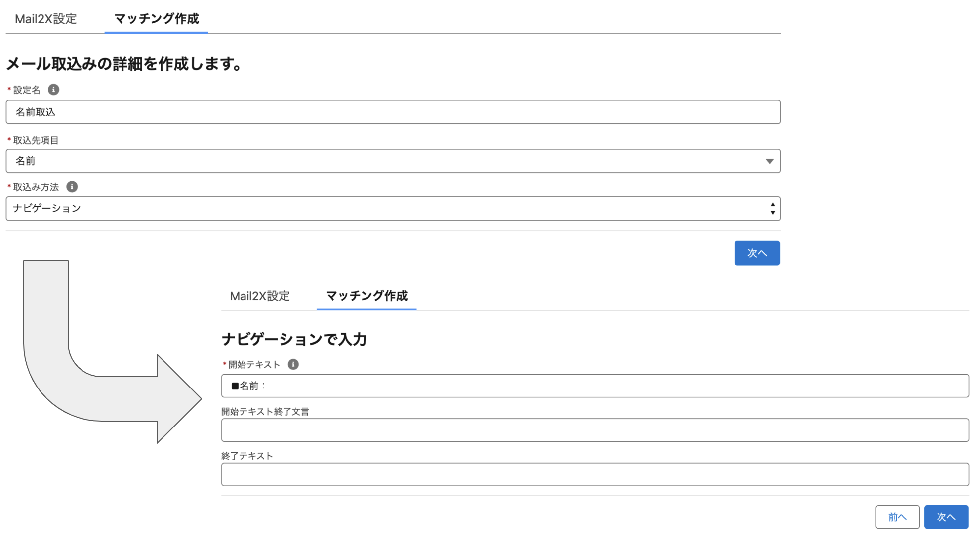The height and width of the screenshot is (543, 980).
Task: Switch to upper Mail2X設定 tab
Action: coord(46,19)
